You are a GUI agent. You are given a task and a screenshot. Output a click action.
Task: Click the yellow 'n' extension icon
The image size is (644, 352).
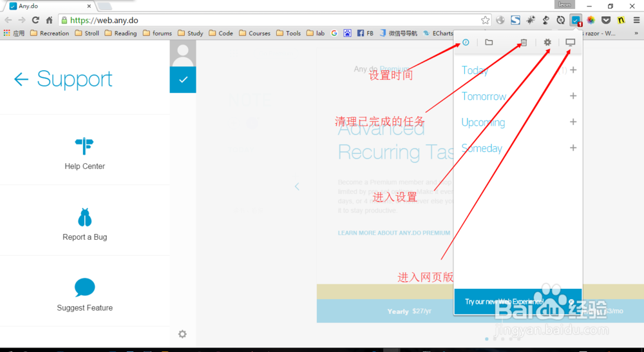click(621, 20)
